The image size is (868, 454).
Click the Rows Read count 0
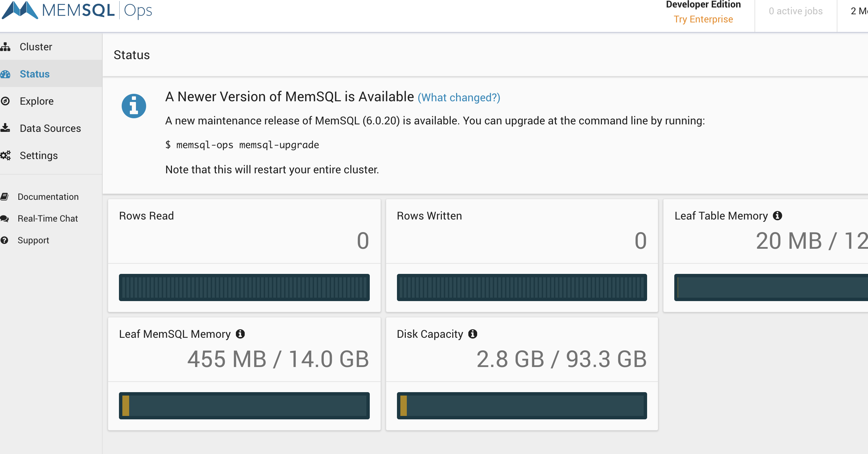pos(363,241)
